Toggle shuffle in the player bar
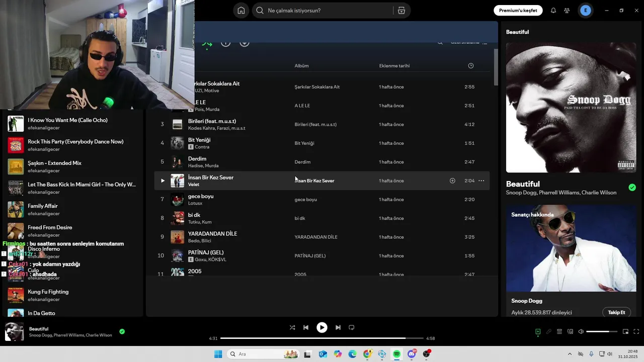This screenshot has width=644, height=362. [292, 327]
